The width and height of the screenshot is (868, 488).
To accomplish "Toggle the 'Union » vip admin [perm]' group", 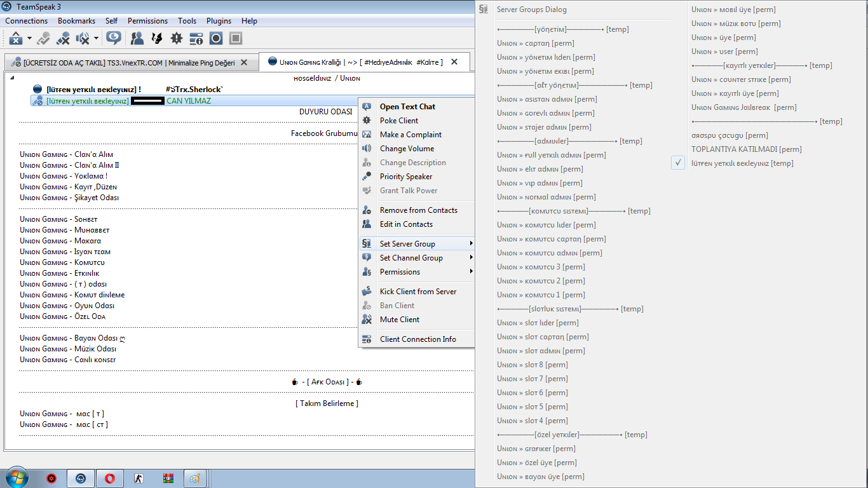I will (539, 183).
